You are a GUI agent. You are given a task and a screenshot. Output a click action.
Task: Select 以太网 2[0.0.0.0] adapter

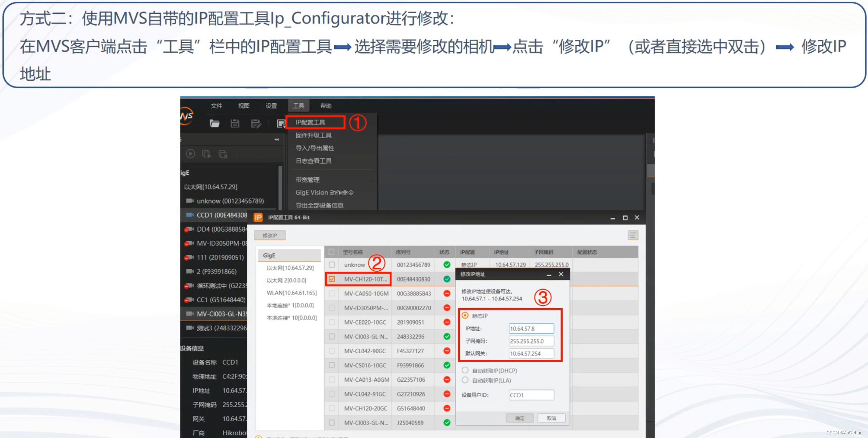point(286,280)
